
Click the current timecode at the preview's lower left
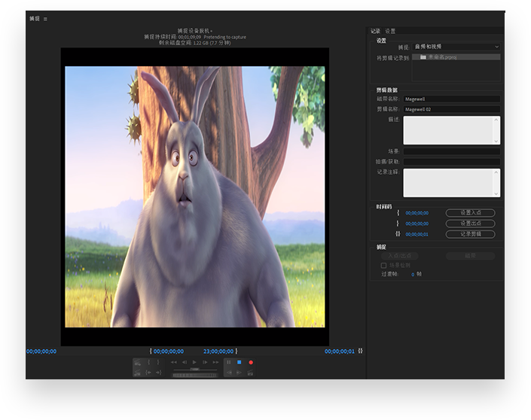pyautogui.click(x=41, y=352)
